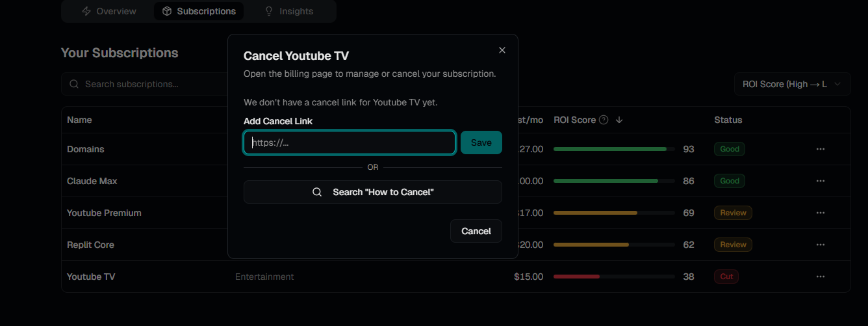Click the Domains ROI score bar

coord(614,149)
